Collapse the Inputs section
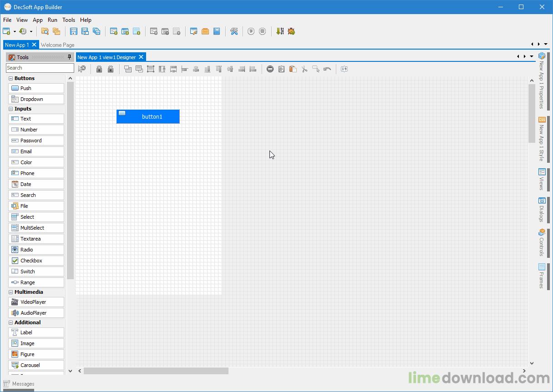Viewport: 553px width, 392px height. pos(10,109)
